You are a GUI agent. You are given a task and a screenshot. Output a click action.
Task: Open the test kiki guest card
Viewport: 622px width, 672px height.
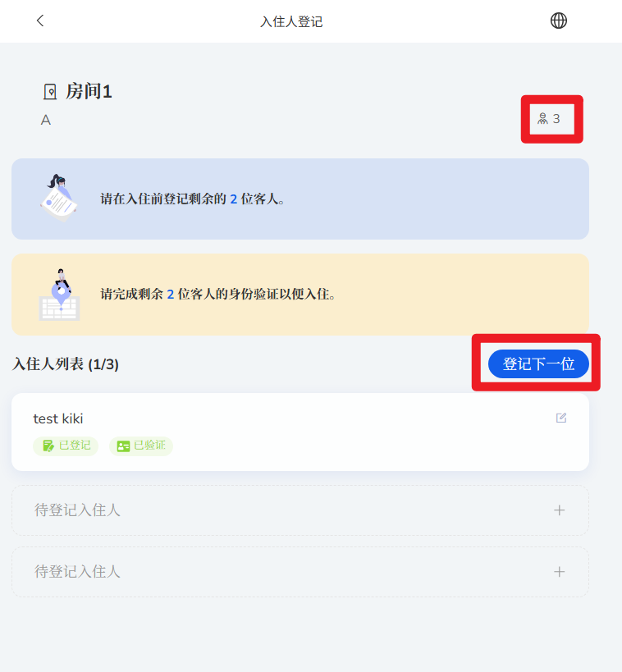point(300,432)
